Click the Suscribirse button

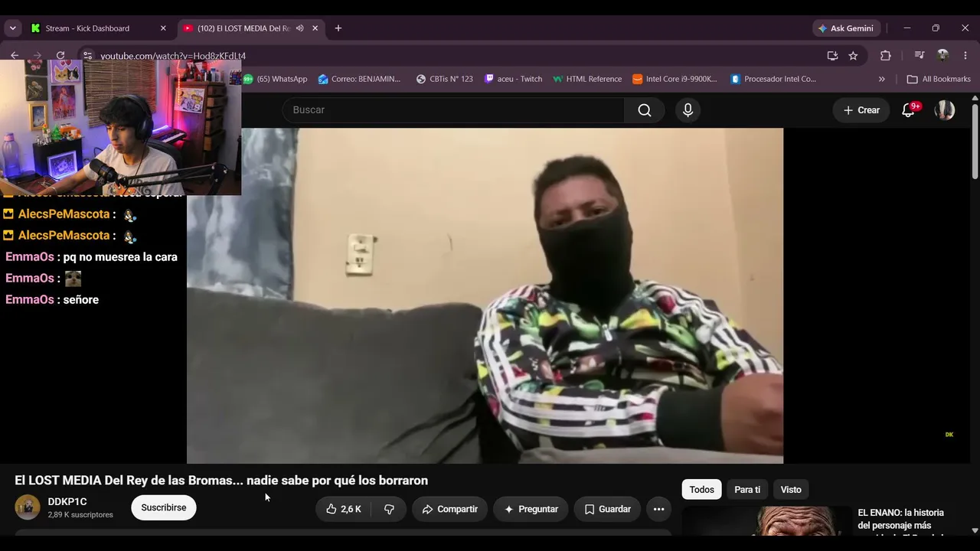pyautogui.click(x=164, y=507)
